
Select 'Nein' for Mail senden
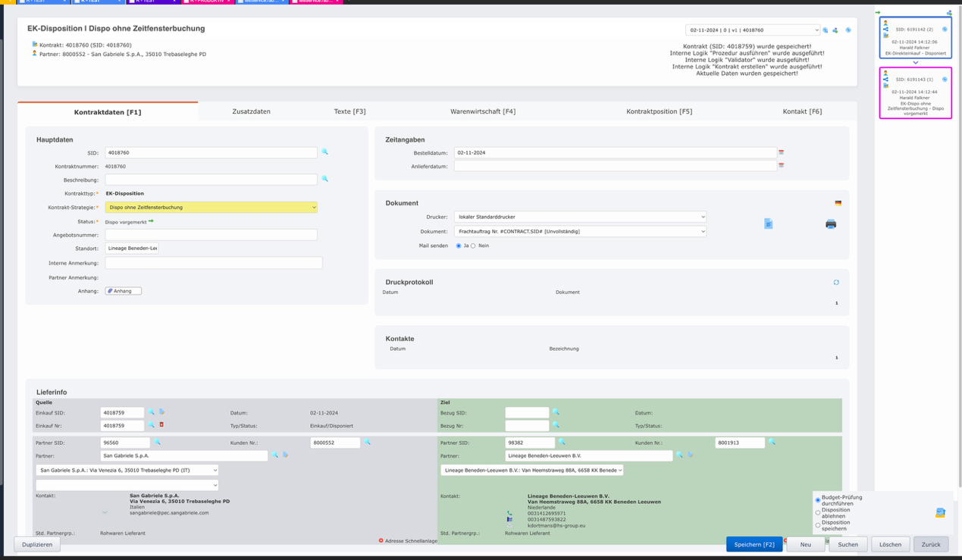point(474,246)
